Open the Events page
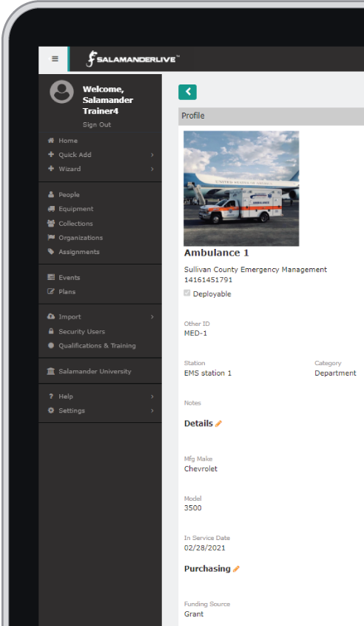This screenshot has width=364, height=626. [70, 278]
